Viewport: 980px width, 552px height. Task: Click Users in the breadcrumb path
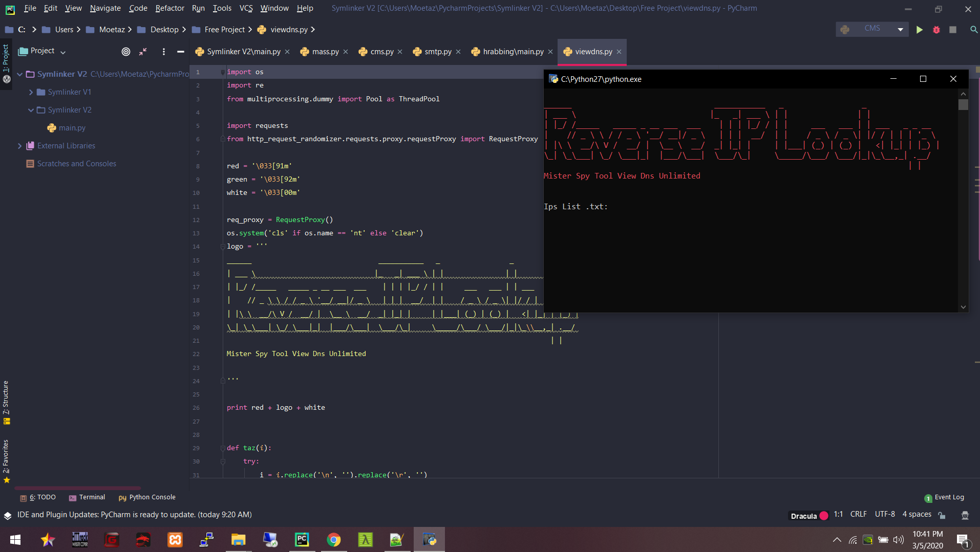[x=64, y=30]
